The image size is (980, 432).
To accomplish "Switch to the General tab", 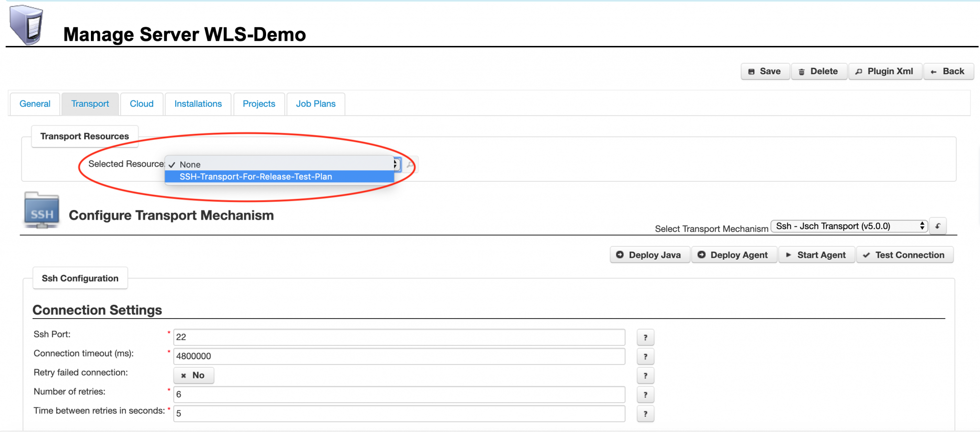I will 35,104.
